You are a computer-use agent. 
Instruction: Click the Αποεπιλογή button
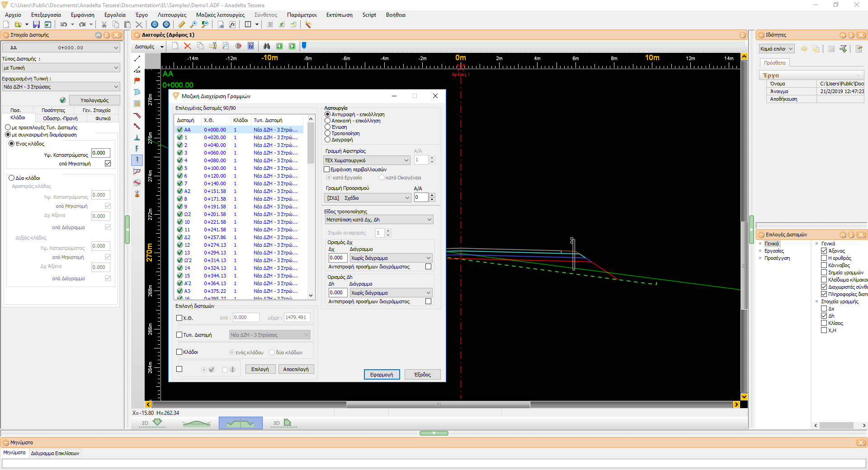coord(296,369)
